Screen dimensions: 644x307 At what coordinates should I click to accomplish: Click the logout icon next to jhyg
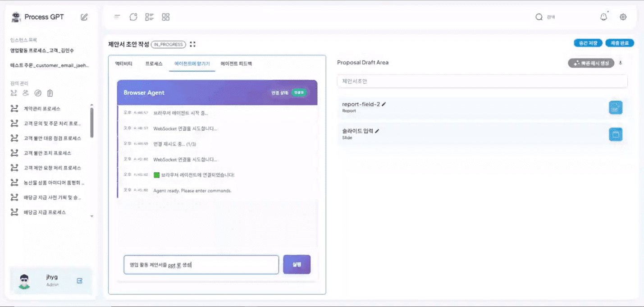click(x=80, y=281)
